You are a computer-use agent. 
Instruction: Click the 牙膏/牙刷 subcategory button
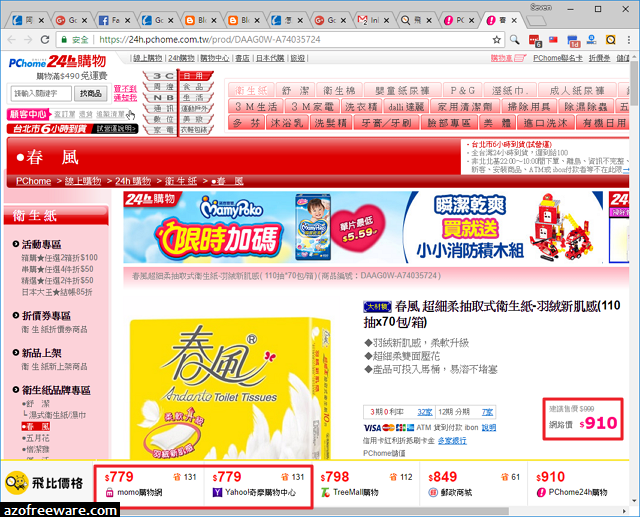[386, 123]
